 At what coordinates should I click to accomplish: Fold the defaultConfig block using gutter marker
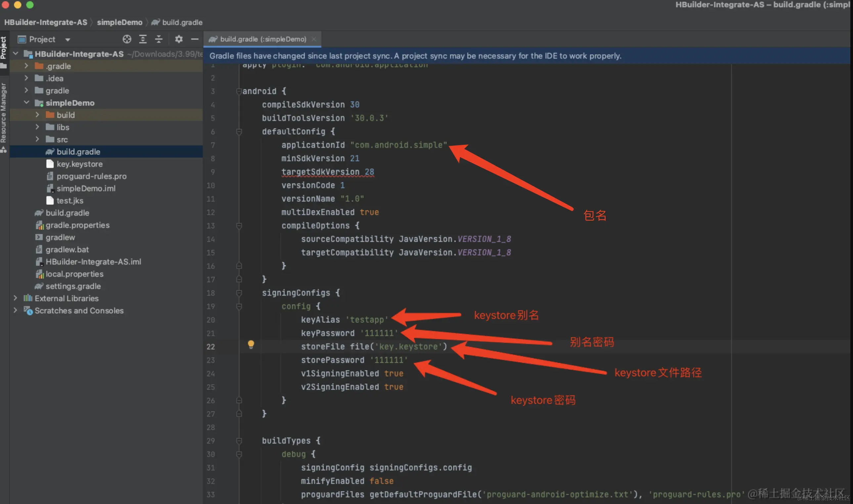pos(239,131)
